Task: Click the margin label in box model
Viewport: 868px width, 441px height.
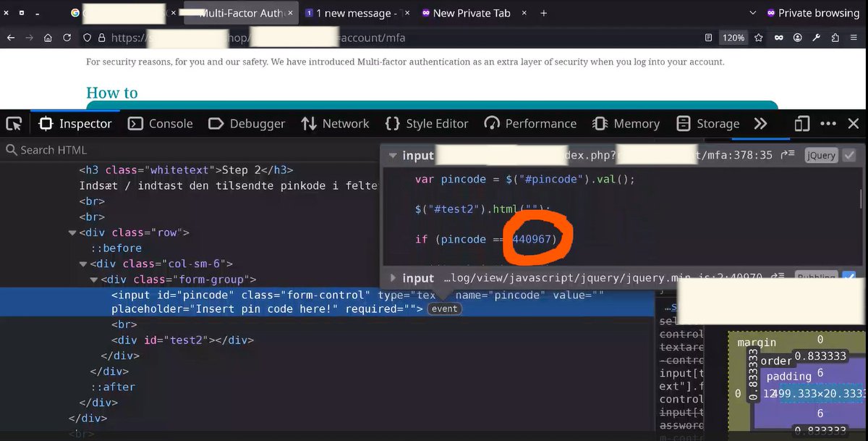Action: click(x=757, y=343)
